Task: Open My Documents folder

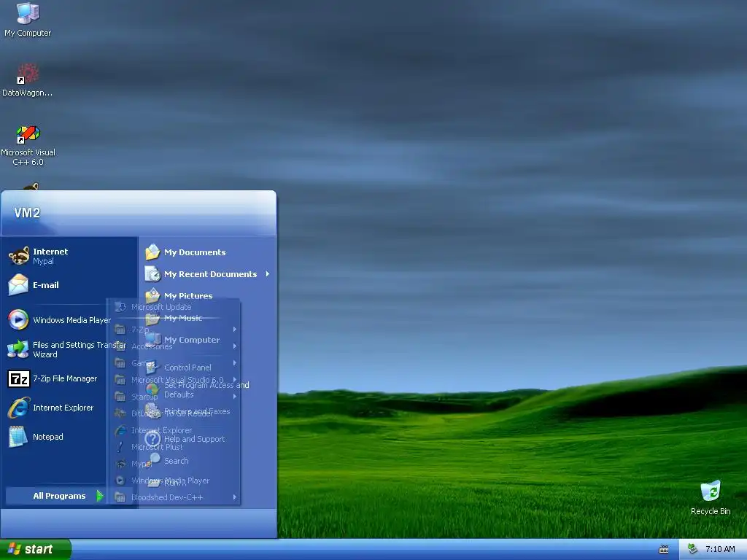Action: click(x=208, y=252)
